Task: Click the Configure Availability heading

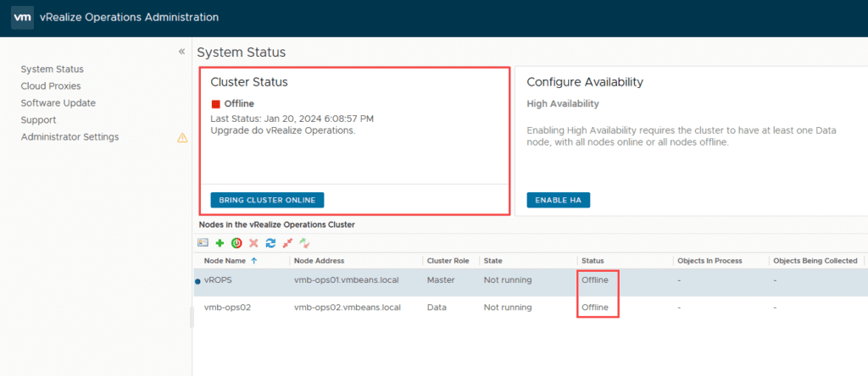Action: tap(585, 82)
